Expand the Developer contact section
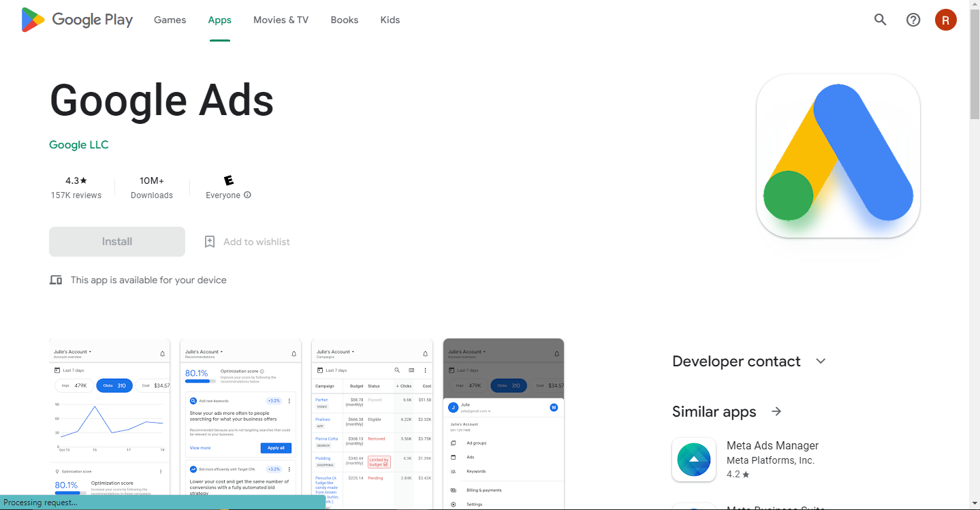This screenshot has height=510, width=980. (x=821, y=361)
